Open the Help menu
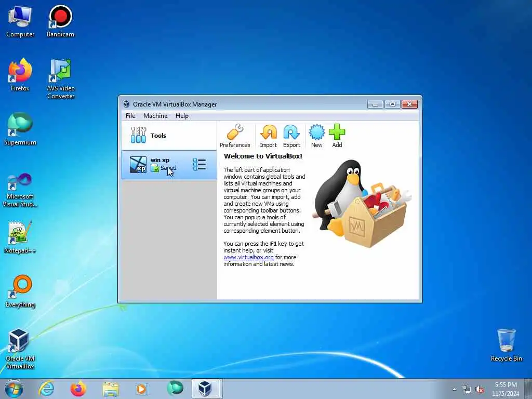This screenshot has width=532, height=399. pos(182,116)
